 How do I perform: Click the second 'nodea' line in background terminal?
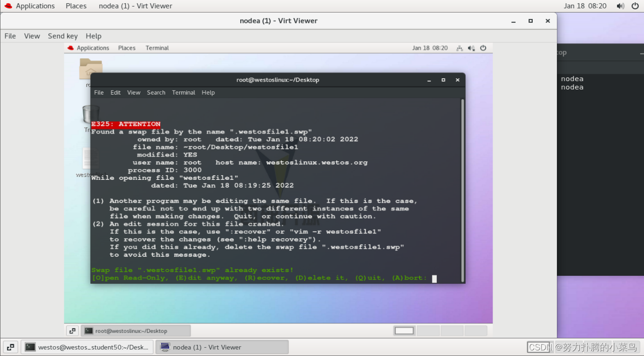click(572, 87)
